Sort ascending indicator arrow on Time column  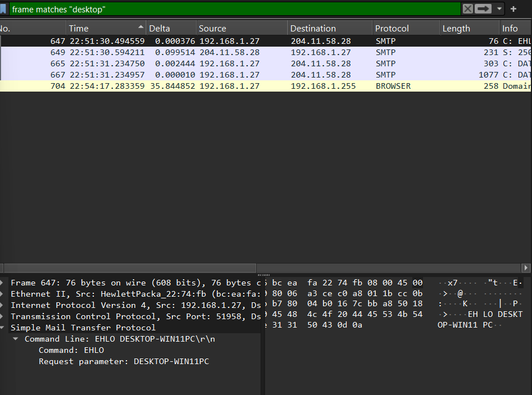coord(140,27)
